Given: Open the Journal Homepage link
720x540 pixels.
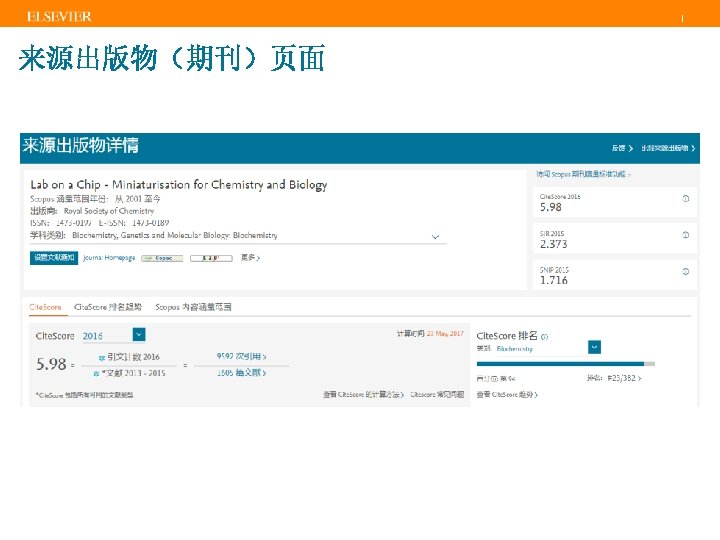Looking at the screenshot, I should point(109,258).
